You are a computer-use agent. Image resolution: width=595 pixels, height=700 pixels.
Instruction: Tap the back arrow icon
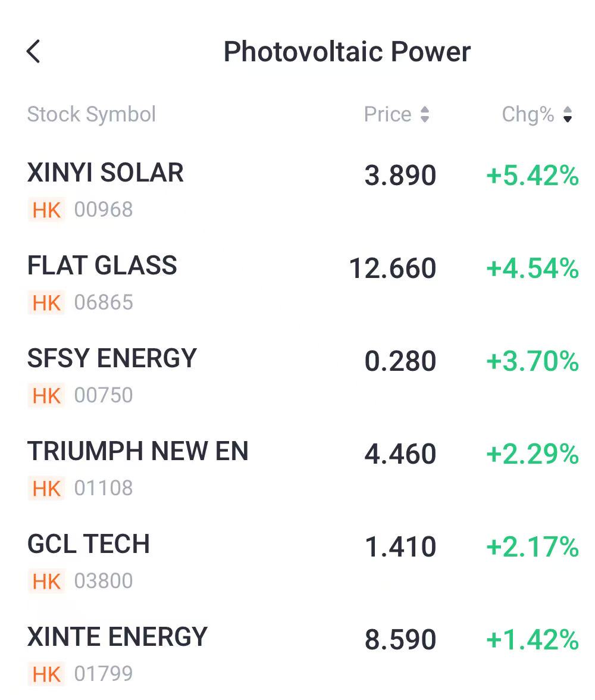click(x=34, y=52)
